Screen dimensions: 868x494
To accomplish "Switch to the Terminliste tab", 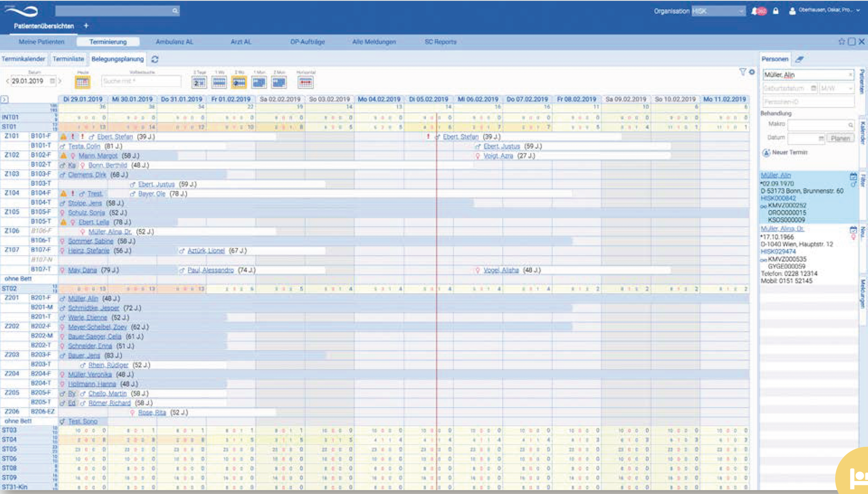I will coord(68,59).
